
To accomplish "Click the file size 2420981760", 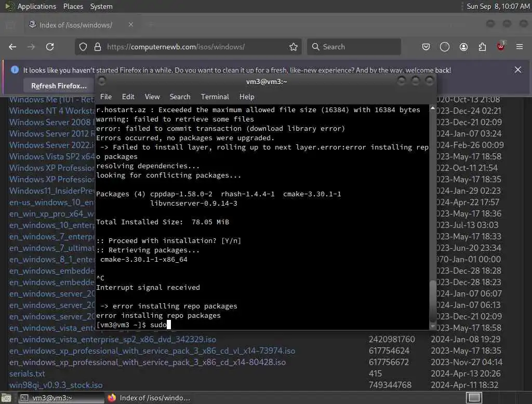I will pos(392,339).
